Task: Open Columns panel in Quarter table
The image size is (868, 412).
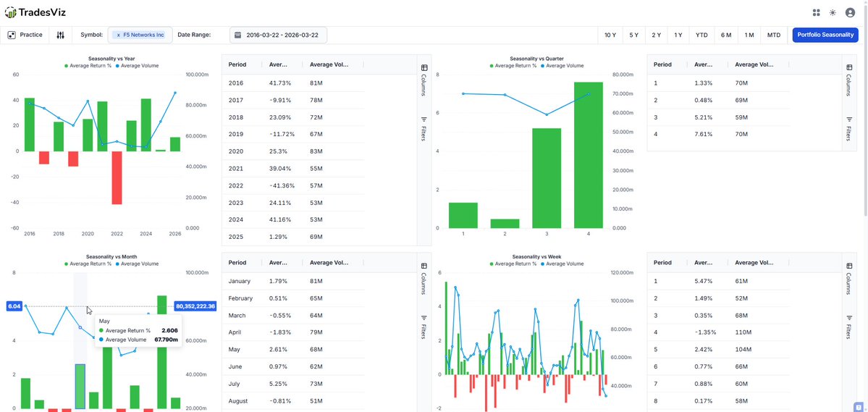Action: [849, 80]
